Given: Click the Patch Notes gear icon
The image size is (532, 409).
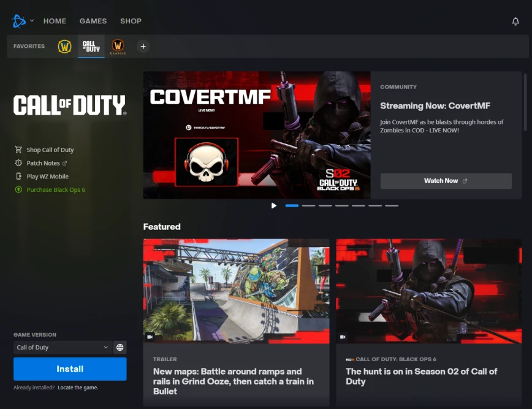Looking at the screenshot, I should click(x=18, y=163).
